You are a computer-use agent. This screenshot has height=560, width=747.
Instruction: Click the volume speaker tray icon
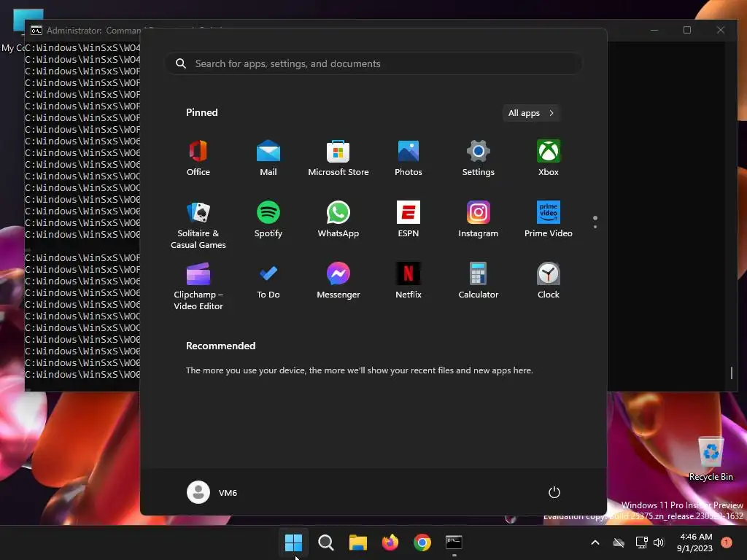pos(659,542)
